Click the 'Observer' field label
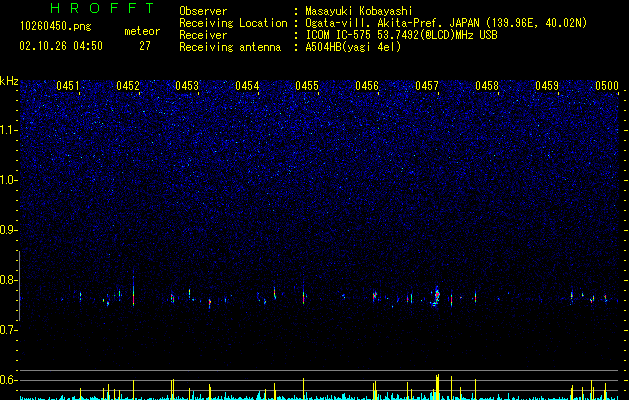This screenshot has height=400, width=629. tap(203, 11)
